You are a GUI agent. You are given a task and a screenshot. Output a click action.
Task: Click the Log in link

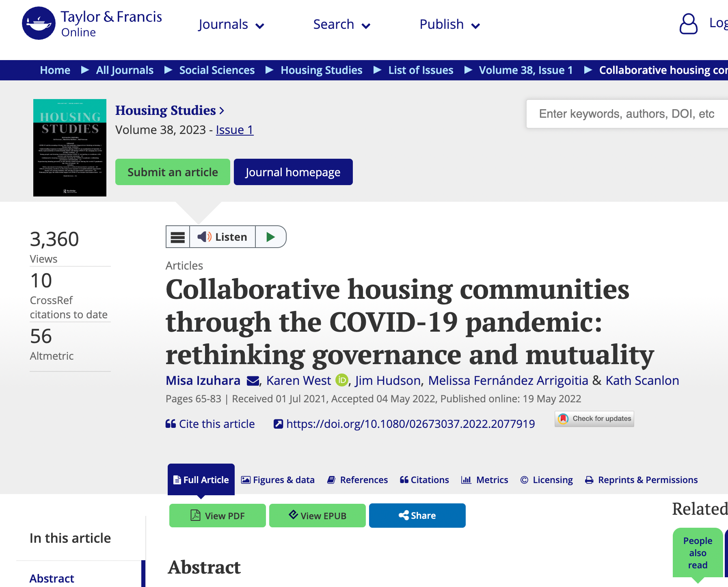(x=719, y=23)
